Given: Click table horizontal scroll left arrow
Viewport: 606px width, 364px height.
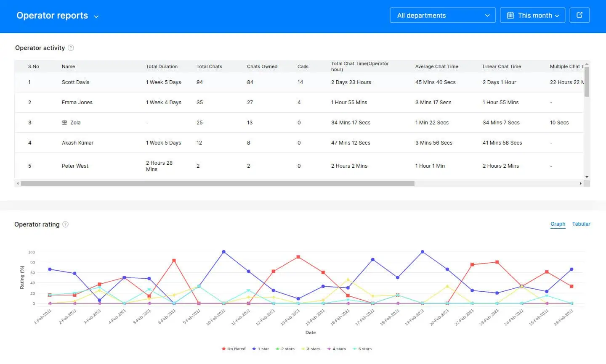Looking at the screenshot, I should 17,184.
